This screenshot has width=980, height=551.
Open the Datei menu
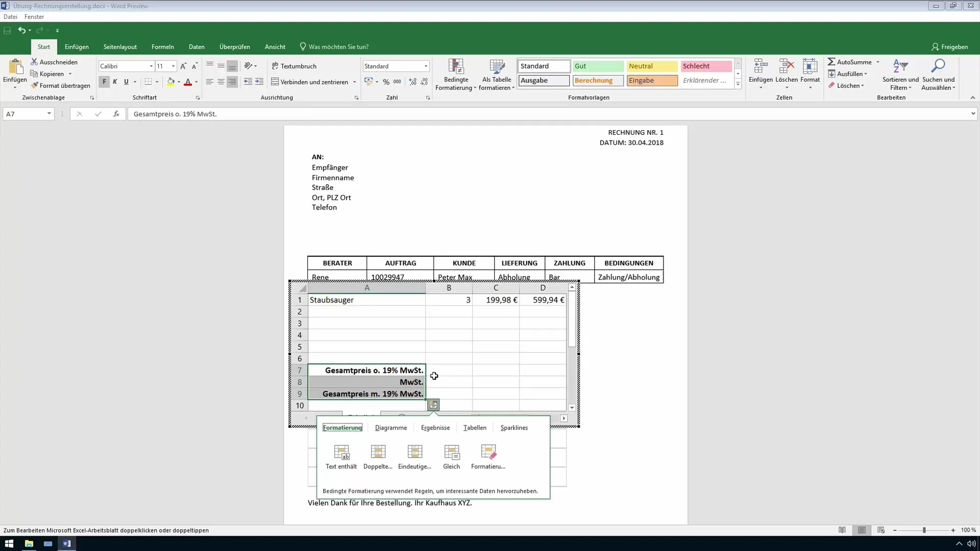(10, 17)
